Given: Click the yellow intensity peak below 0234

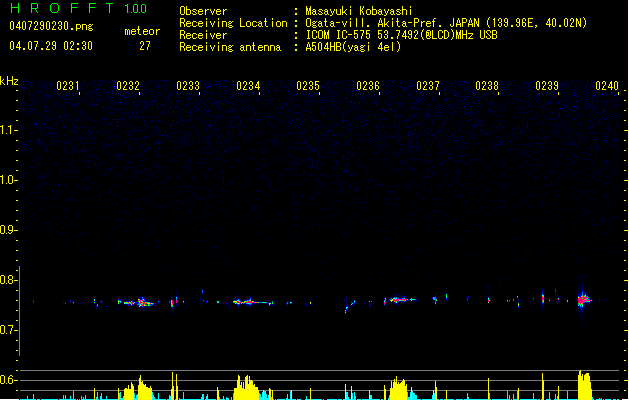Looking at the screenshot, I should (x=246, y=388).
